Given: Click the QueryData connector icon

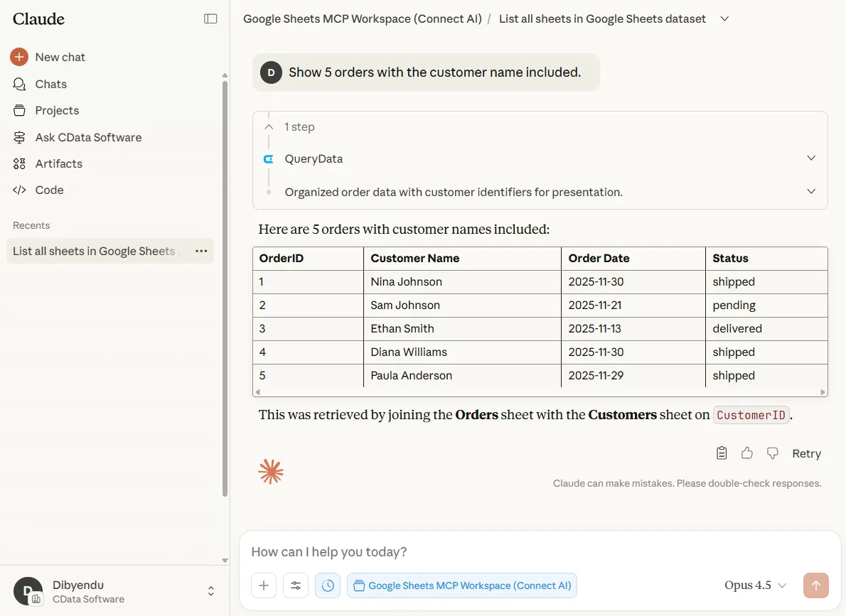Looking at the screenshot, I should coord(269,159).
